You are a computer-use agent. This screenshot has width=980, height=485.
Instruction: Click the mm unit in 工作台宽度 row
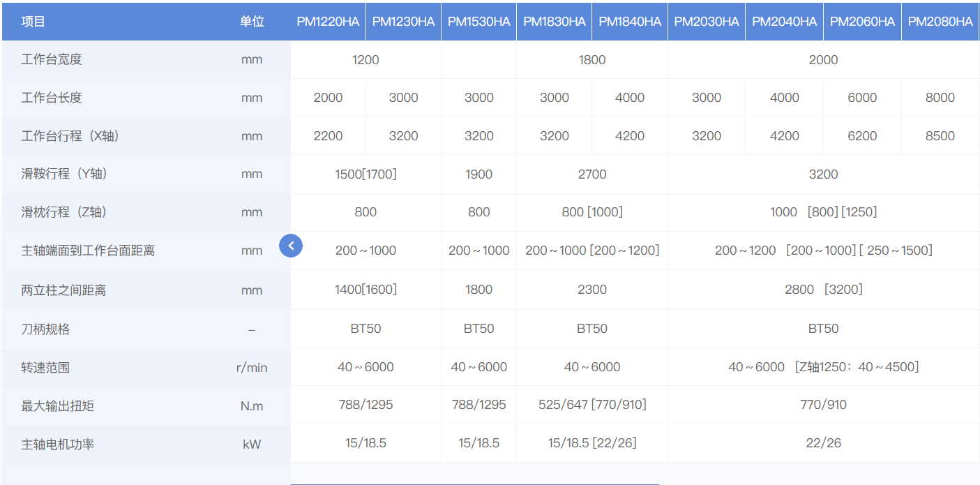tap(252, 59)
